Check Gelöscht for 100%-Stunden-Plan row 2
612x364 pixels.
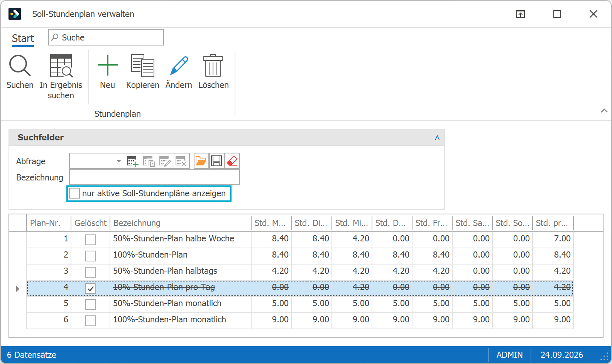tap(91, 256)
